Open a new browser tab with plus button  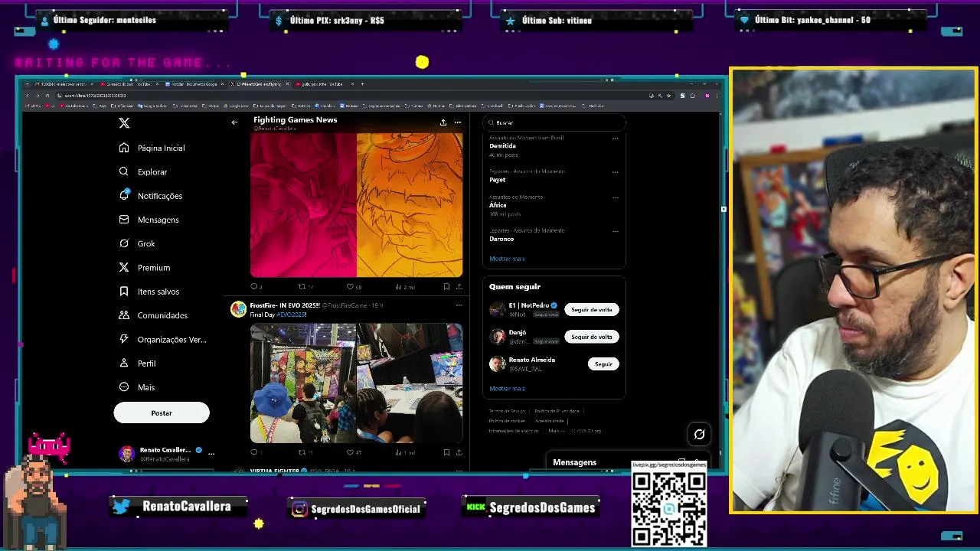point(362,84)
